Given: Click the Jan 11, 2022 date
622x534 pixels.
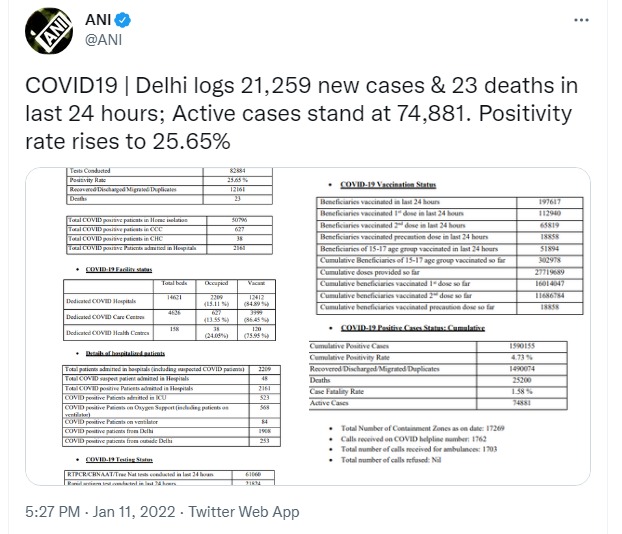Looking at the screenshot, I should tap(134, 511).
